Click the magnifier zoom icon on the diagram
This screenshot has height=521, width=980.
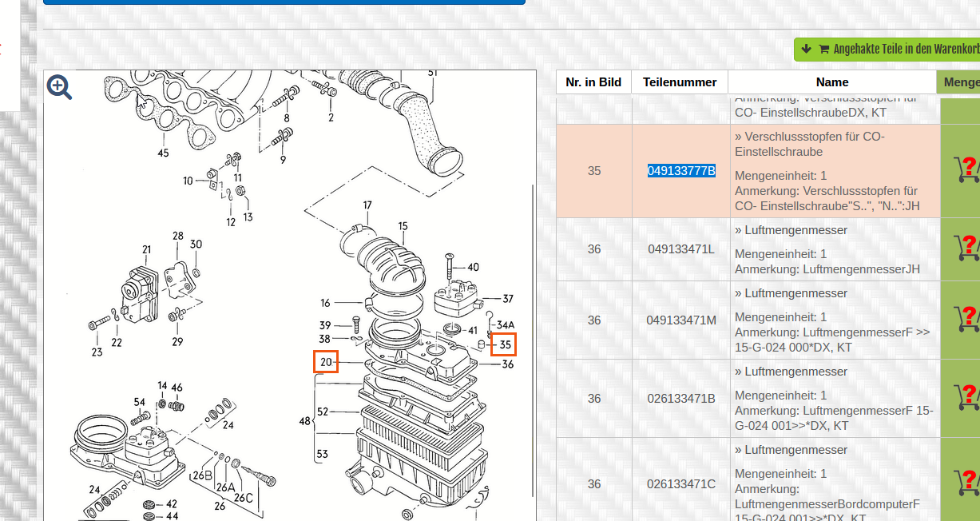coord(59,87)
